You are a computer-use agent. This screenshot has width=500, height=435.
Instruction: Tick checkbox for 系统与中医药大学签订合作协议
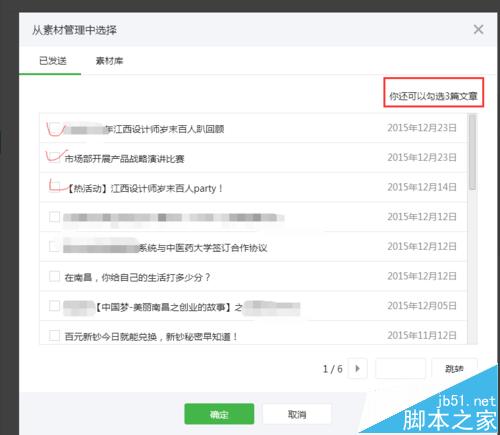pyautogui.click(x=54, y=246)
